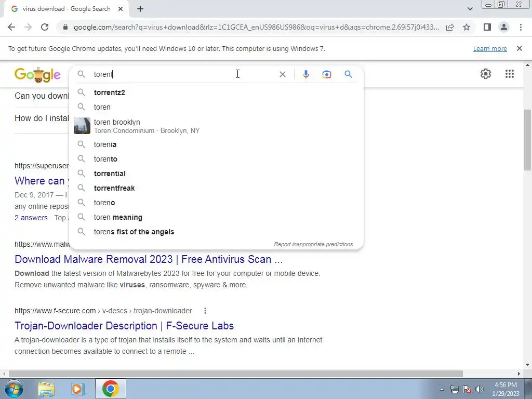
Task: Open options dots beside f-secure URL
Action: tap(205, 311)
